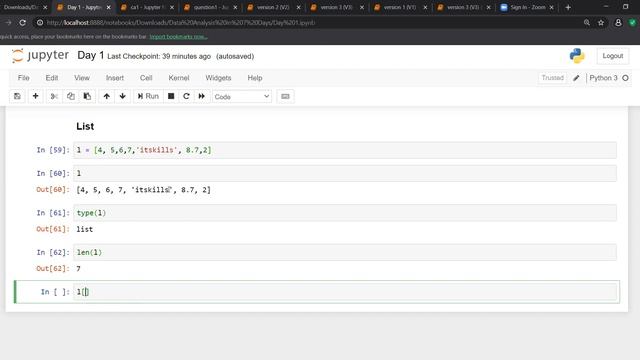
Task: Open the Cell menu
Action: [x=146, y=78]
